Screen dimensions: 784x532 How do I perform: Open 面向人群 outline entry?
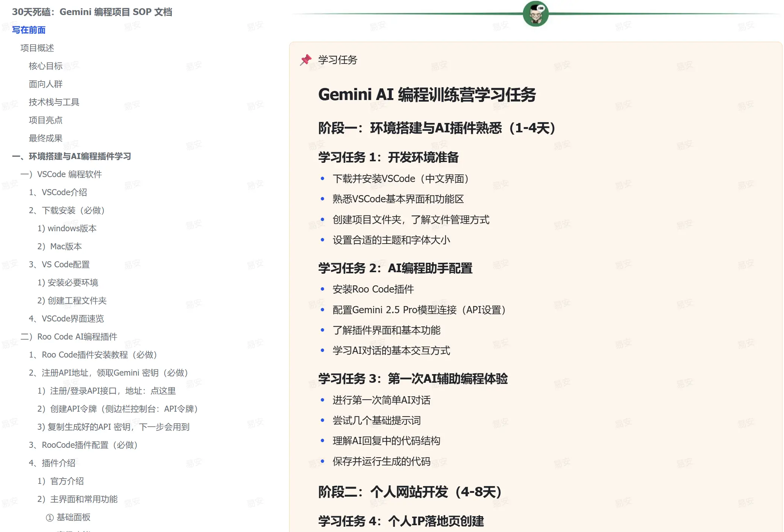click(x=45, y=84)
